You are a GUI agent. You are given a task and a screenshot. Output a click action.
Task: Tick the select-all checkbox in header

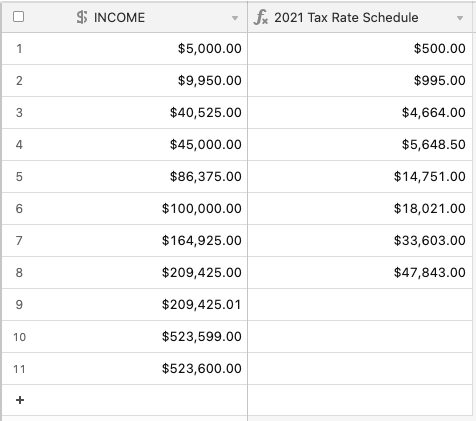tap(18, 17)
